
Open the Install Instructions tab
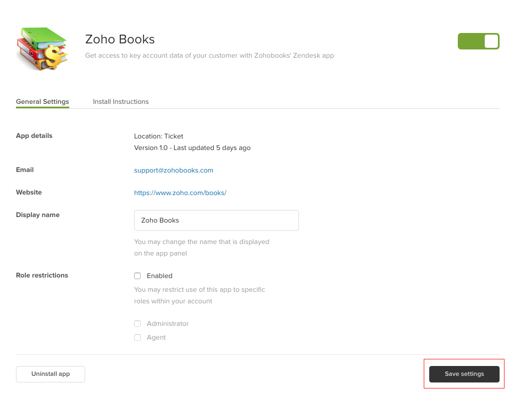click(120, 102)
